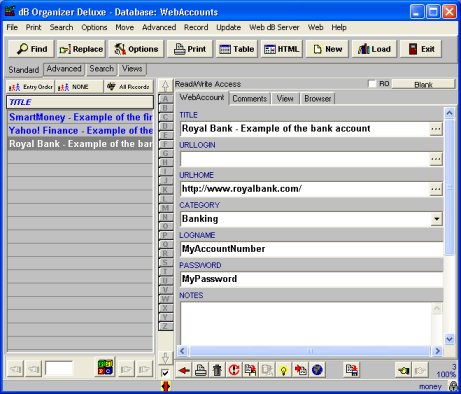Click the ellipsis button beside the URLHOME field

436,189
